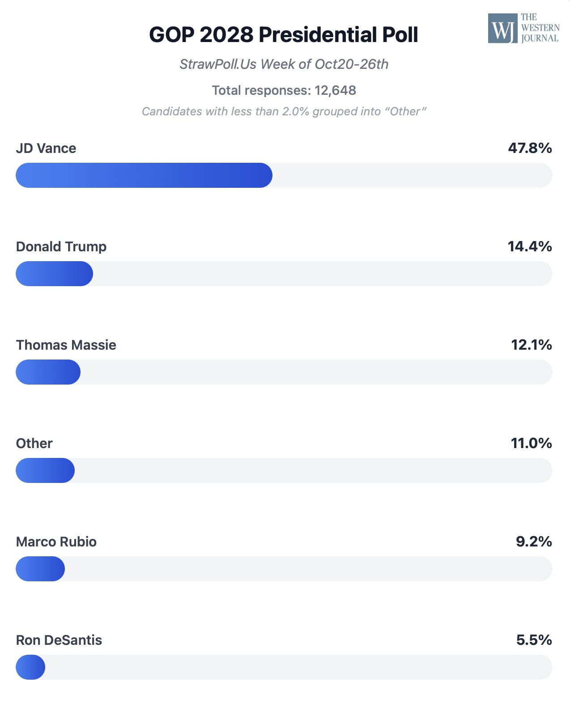Click the 'grouped into Other' note
Viewport: 570px width, 728px height.
coord(284,111)
